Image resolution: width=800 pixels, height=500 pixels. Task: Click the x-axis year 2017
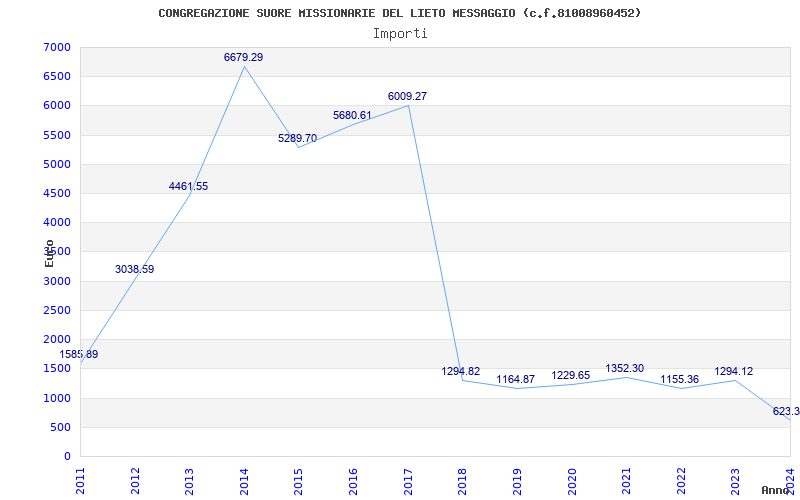(408, 481)
